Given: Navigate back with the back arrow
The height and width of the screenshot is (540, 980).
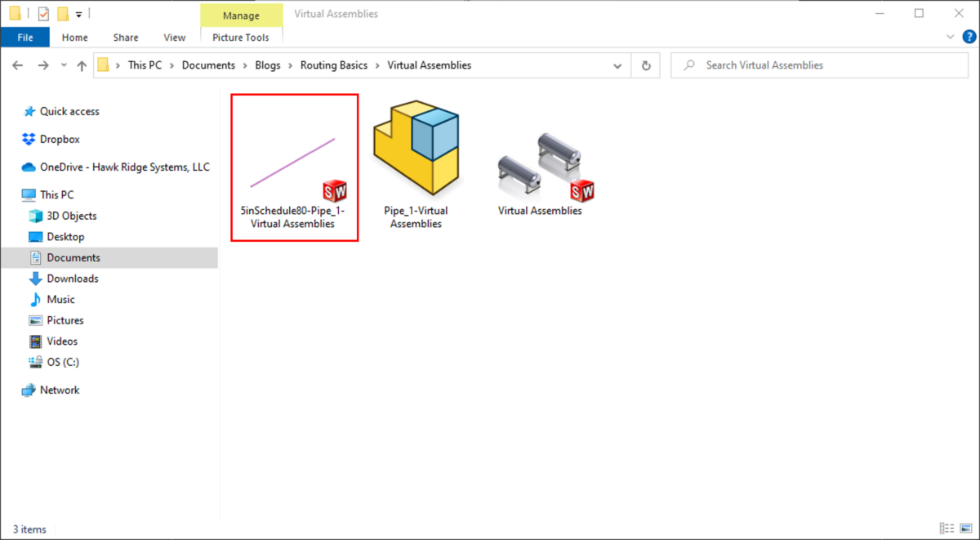Looking at the screenshot, I should click(17, 65).
